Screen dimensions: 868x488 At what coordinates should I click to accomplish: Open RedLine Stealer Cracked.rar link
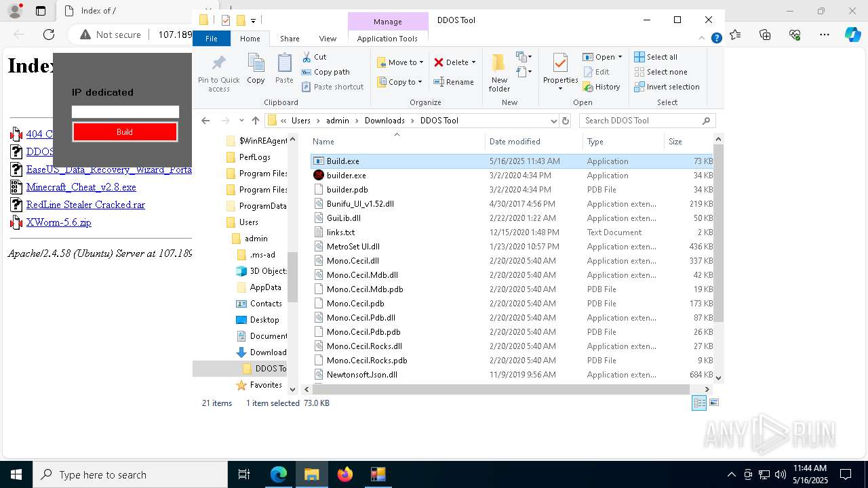(85, 205)
